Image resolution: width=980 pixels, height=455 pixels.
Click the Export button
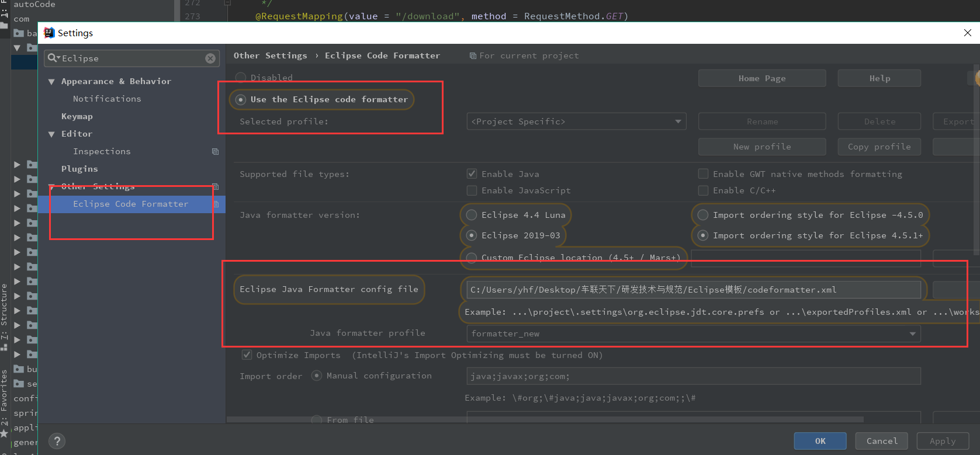(x=957, y=121)
